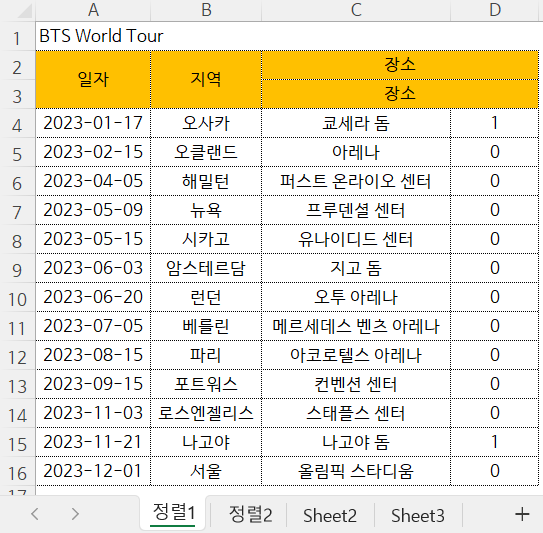Select the 포트워스 region cell
Screen dimensions: 543x533
(x=206, y=384)
